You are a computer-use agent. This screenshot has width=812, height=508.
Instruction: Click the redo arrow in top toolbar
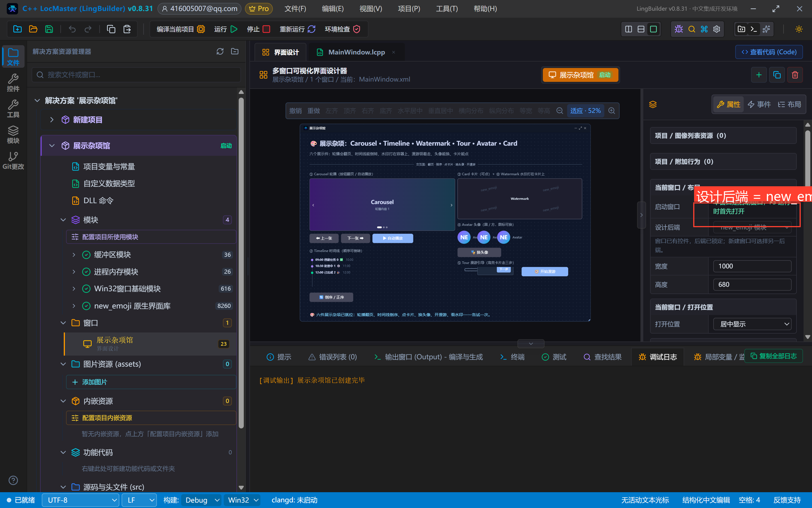[88, 29]
